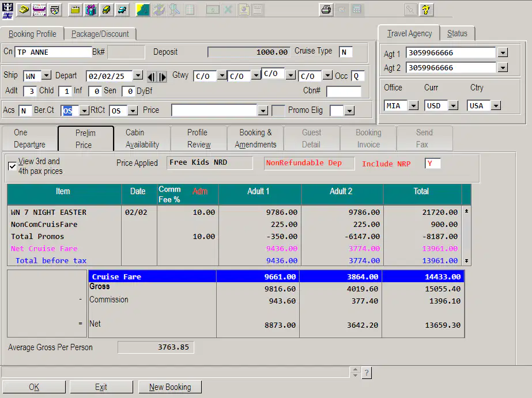Click the dimmed card toolbar icon
Viewport: 532px width, 398px height.
click(212, 10)
